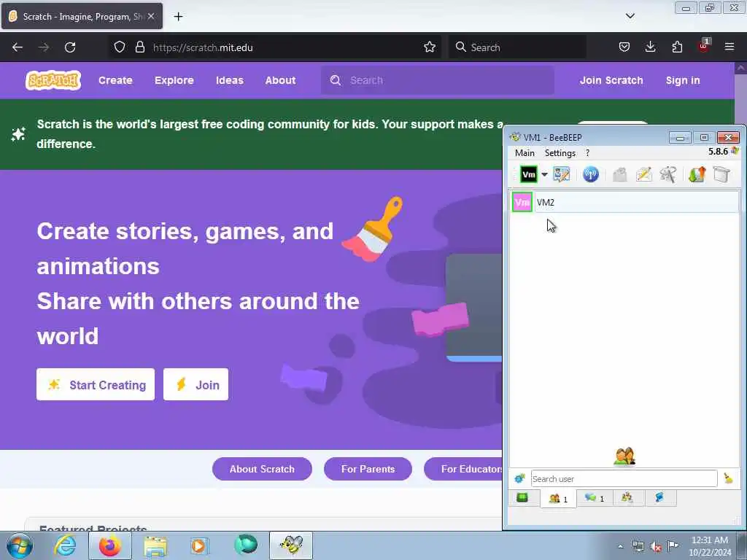Switch to the chats tab showing 1
Viewport: 747px width, 560px height.
click(595, 498)
